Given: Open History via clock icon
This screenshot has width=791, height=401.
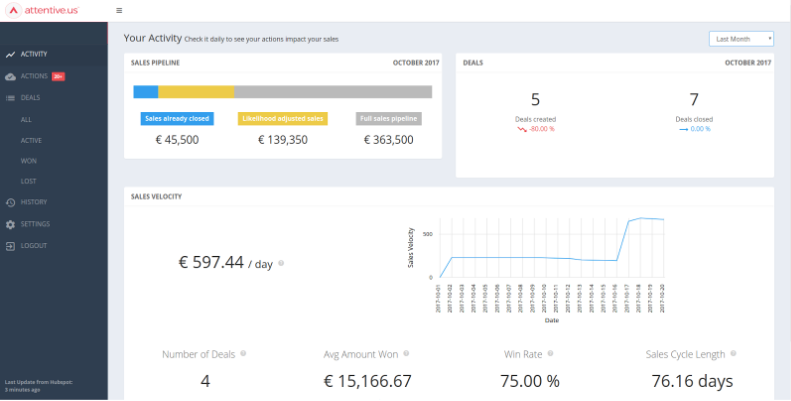Looking at the screenshot, I should tap(10, 202).
